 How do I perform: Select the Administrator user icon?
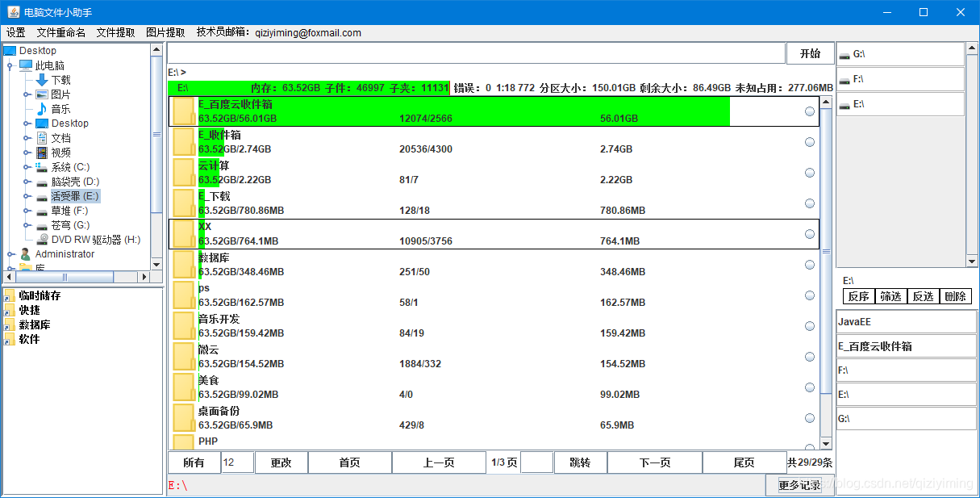[x=26, y=254]
